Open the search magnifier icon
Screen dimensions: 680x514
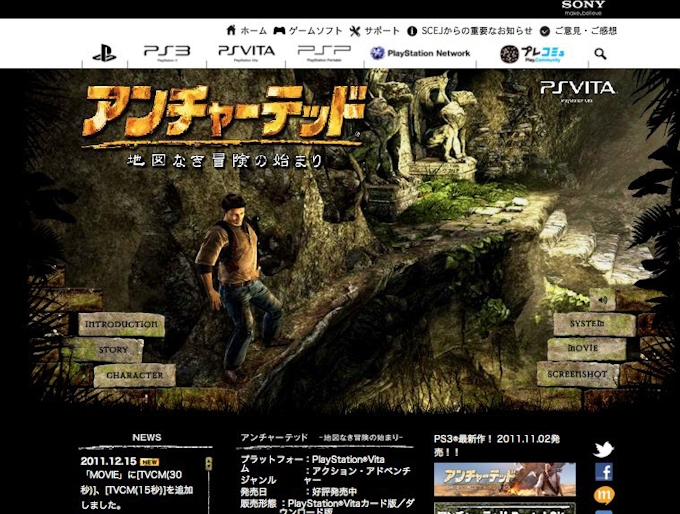(x=600, y=54)
